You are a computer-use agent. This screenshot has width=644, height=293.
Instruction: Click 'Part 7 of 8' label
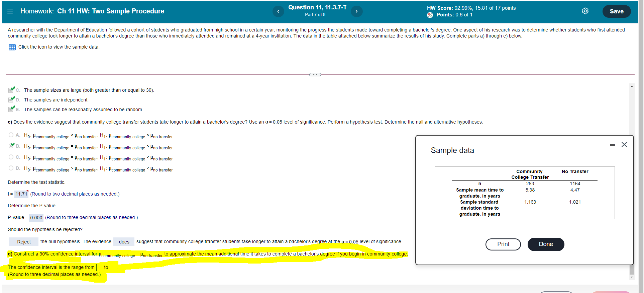tap(315, 15)
